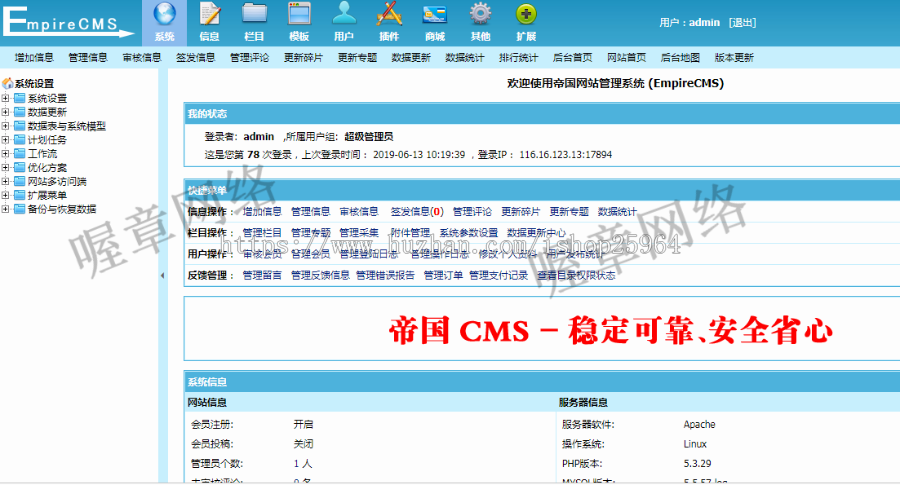900x485 pixels.
Task: Open 数据统计 in the top submenu
Action: [x=465, y=57]
